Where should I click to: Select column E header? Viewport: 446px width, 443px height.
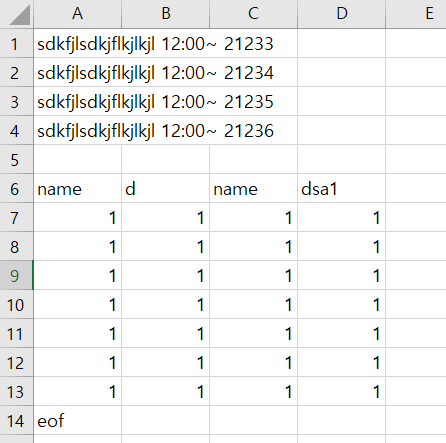click(416, 14)
